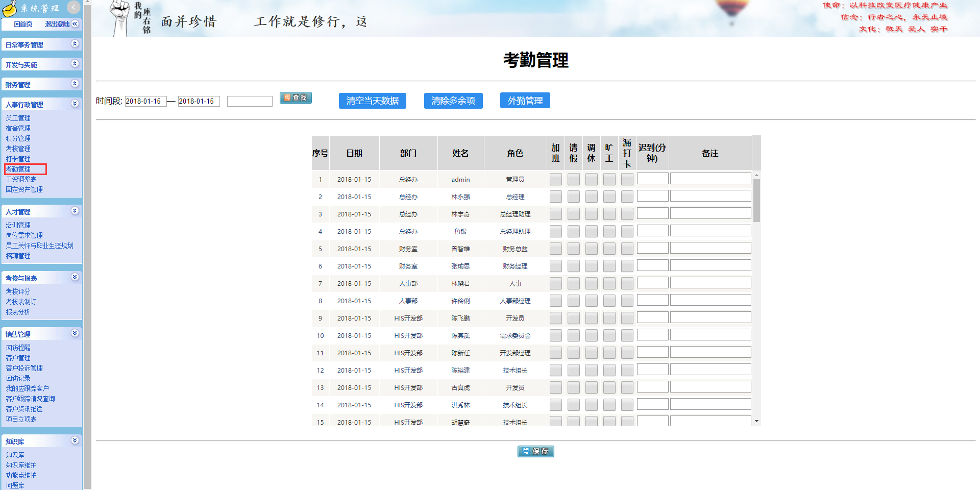The width and height of the screenshot is (980, 490).
Task: Check 调休 box for 林宇奇 row
Action: [592, 214]
